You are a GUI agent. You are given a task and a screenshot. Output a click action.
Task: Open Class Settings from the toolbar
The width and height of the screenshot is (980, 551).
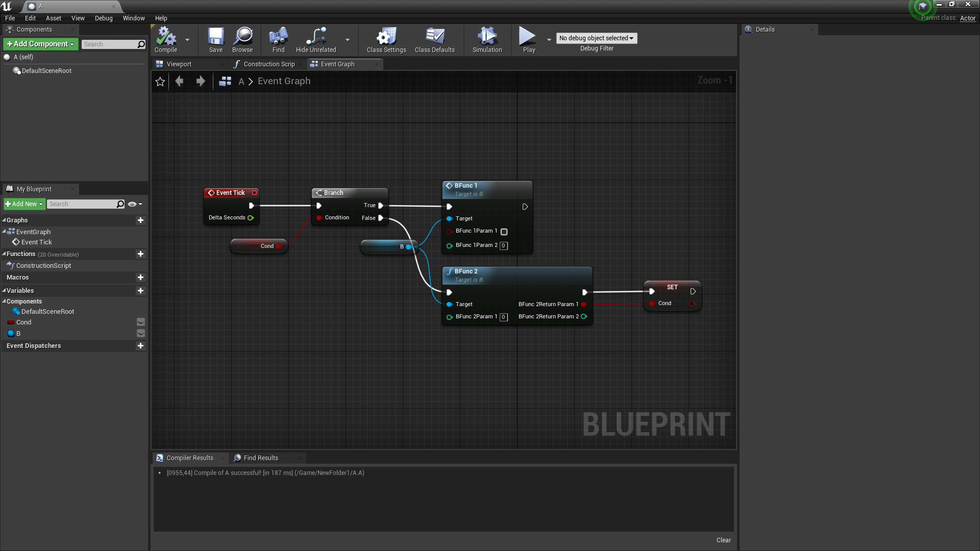386,37
